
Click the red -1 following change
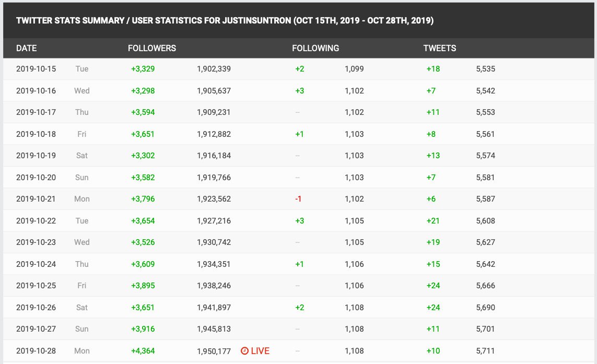pyautogui.click(x=298, y=199)
